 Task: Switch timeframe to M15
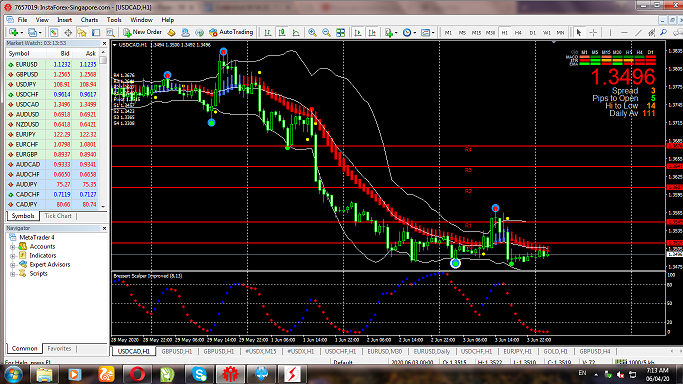(476, 33)
